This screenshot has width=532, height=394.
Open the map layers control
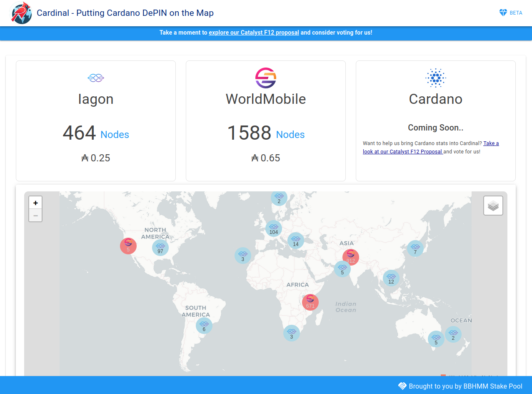(493, 206)
